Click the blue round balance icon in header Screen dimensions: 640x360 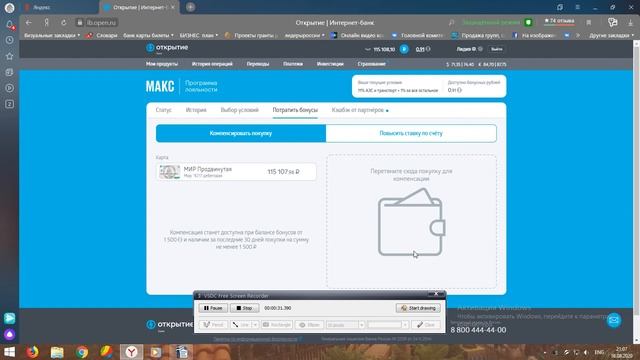[x=404, y=49]
